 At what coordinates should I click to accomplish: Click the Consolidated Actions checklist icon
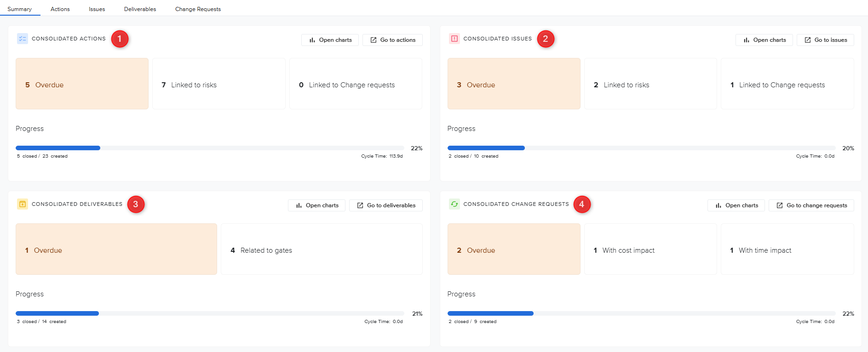23,39
